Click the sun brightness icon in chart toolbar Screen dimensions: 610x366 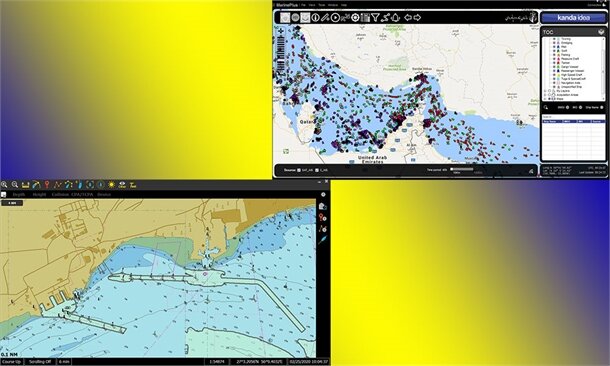[111, 185]
